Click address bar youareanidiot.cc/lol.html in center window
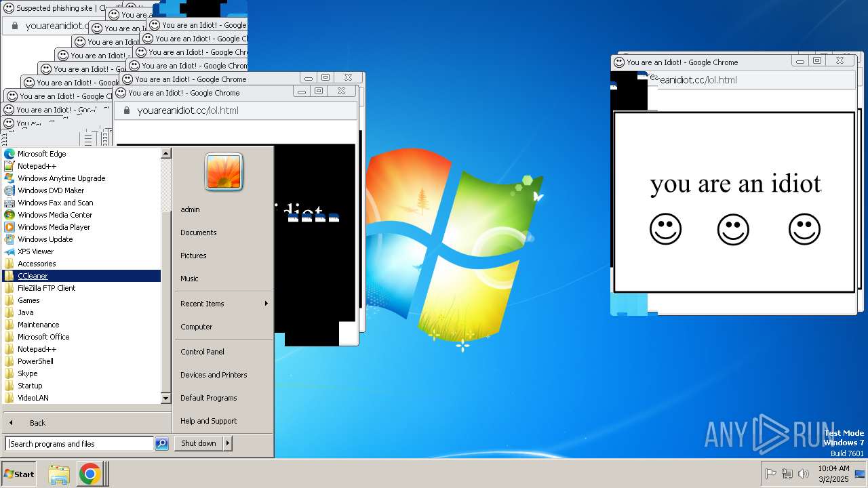 [236, 110]
